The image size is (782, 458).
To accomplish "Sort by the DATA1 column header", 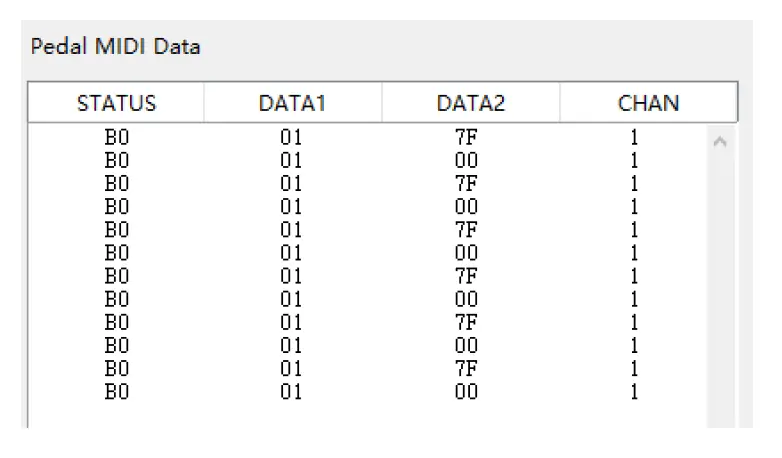I will [x=292, y=103].
